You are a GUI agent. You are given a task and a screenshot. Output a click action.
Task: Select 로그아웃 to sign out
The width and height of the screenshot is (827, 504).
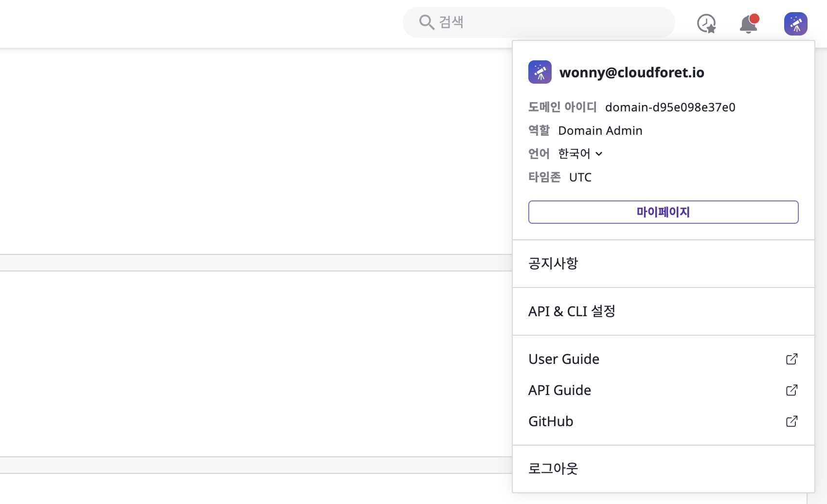664,469
